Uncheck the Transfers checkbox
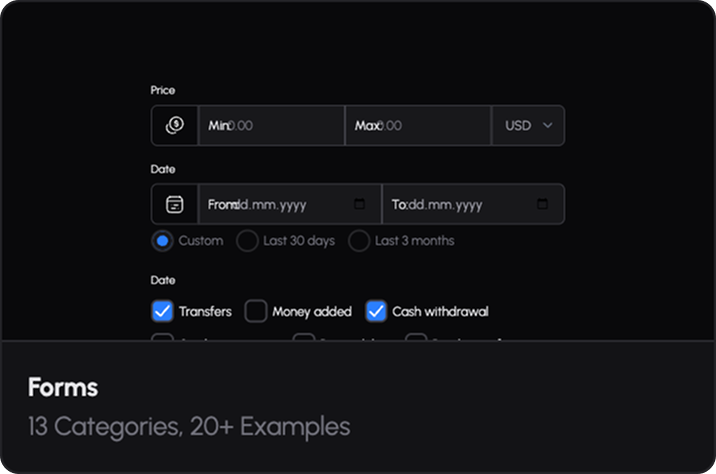Viewport: 716px width, 474px height. pyautogui.click(x=162, y=311)
